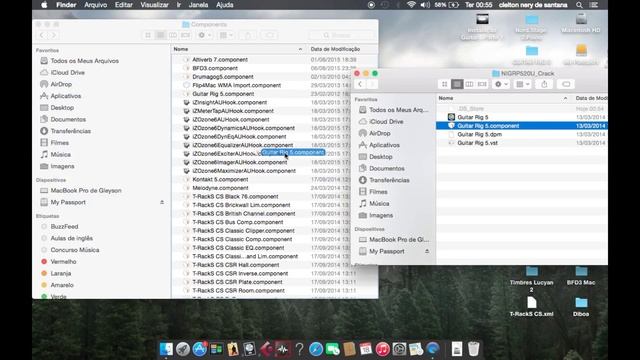640x360 pixels.
Task: Open the Visualizar menu
Action: (x=154, y=5)
